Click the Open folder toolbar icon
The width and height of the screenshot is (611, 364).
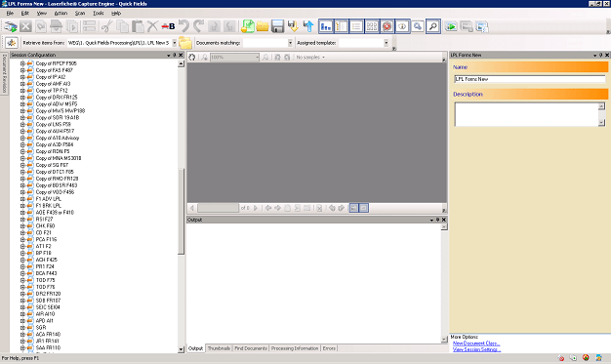[263, 26]
